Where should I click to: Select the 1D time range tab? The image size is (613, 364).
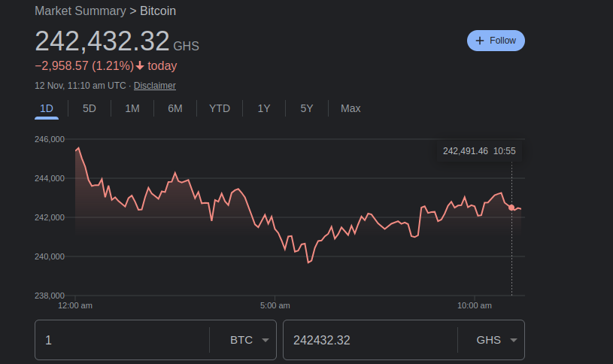point(47,108)
